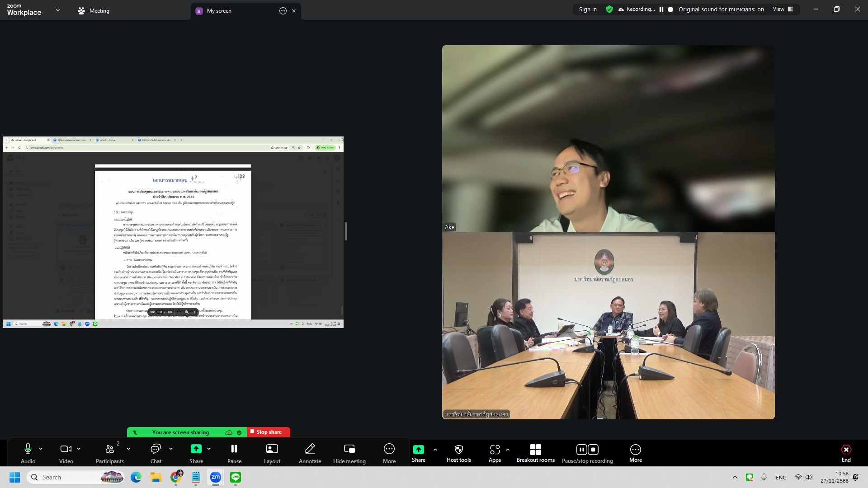The image size is (868, 488).
Task: Click the Sign in link
Action: [x=588, y=9]
